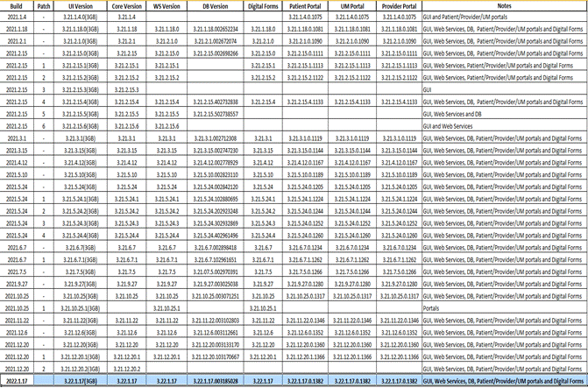Select the 'Portals' notes cell
The image size is (588, 388).
(432, 308)
